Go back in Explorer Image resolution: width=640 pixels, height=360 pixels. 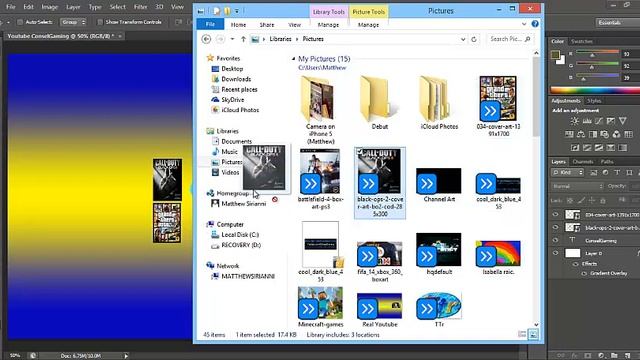[x=206, y=39]
